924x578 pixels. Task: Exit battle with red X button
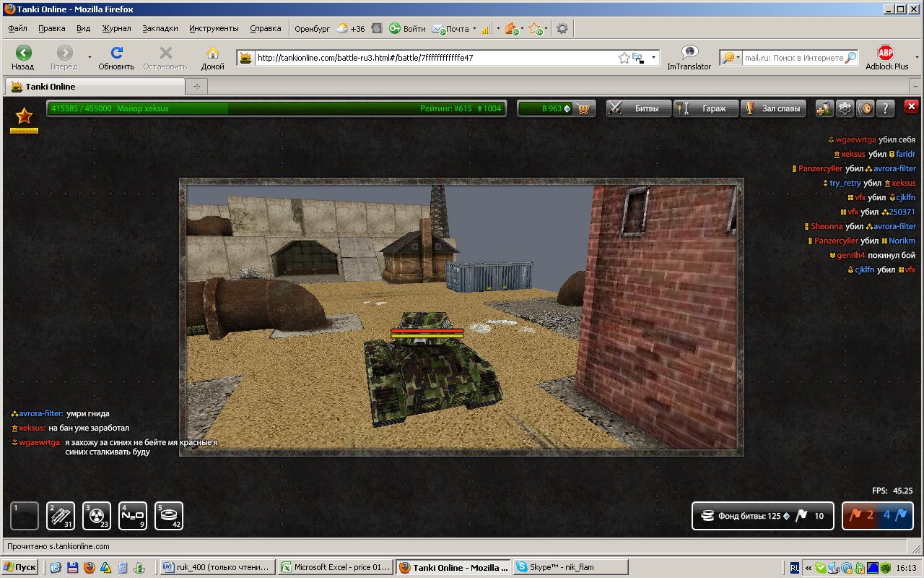[x=912, y=107]
